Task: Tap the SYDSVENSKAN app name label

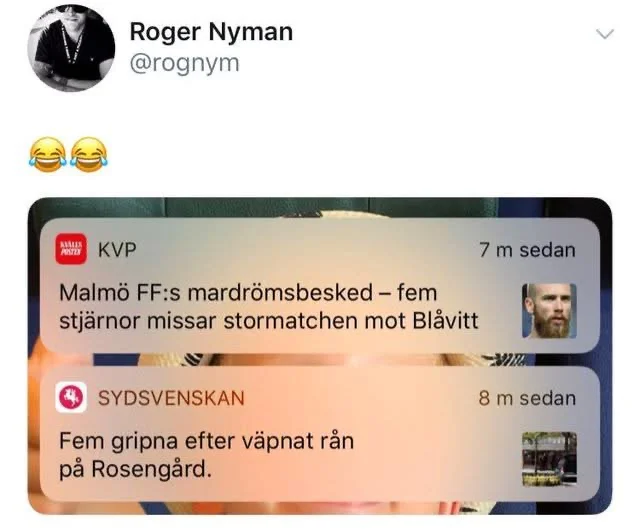Action: 171,398
